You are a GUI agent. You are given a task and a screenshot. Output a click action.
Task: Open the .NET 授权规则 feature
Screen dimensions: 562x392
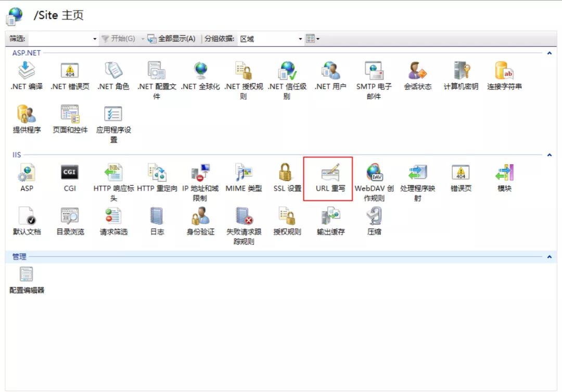click(x=244, y=80)
